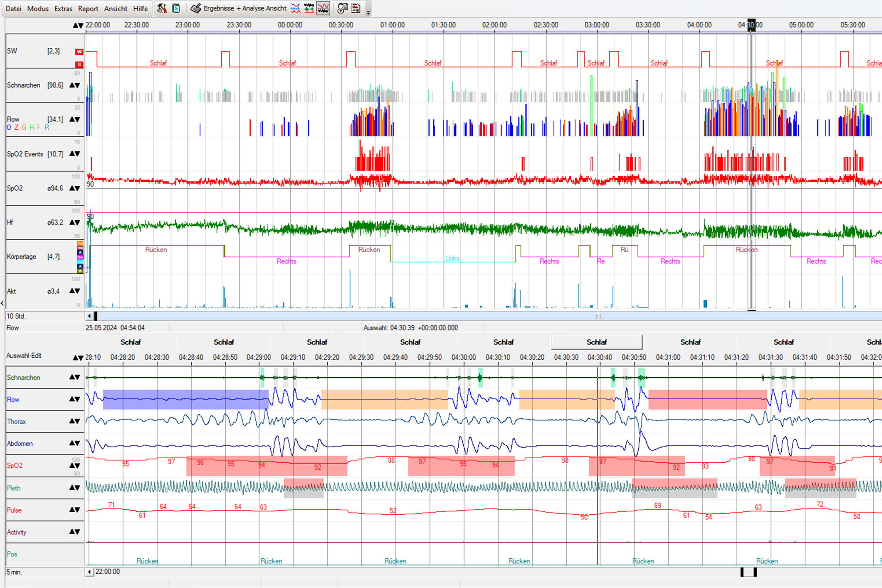882x588 pixels.
Task: Open the Extras menu
Action: tap(63, 9)
